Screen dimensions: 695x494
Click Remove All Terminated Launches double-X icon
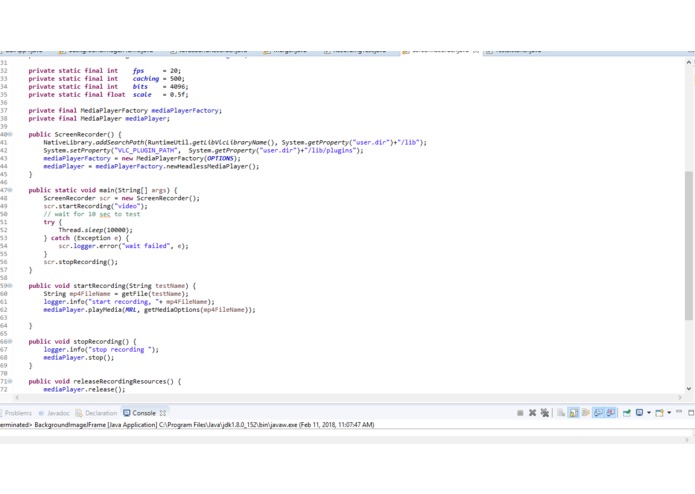pyautogui.click(x=545, y=413)
